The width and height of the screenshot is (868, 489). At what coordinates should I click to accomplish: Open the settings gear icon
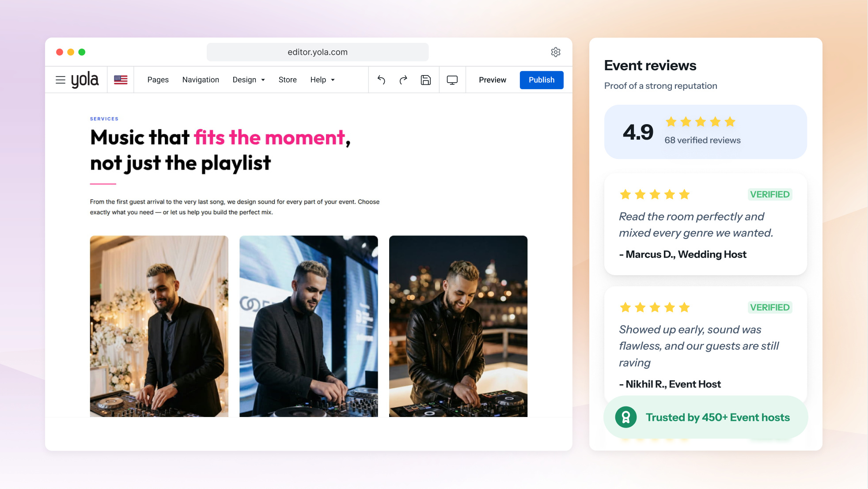coord(556,52)
